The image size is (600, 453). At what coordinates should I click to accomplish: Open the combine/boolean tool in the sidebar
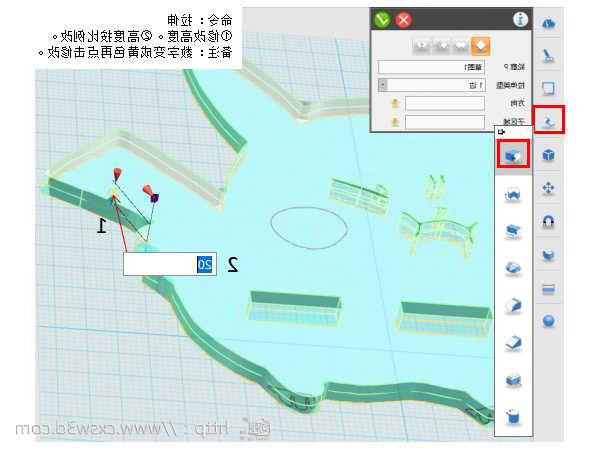coord(549,255)
